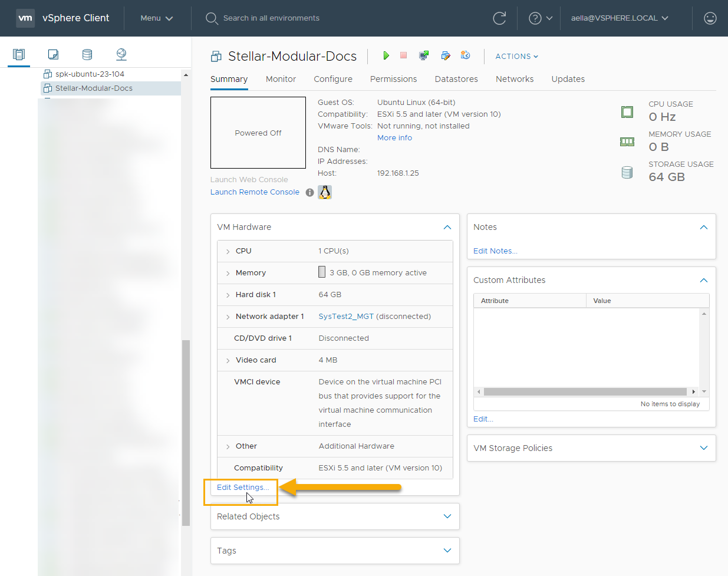Switch to the Monitor tab

click(281, 79)
